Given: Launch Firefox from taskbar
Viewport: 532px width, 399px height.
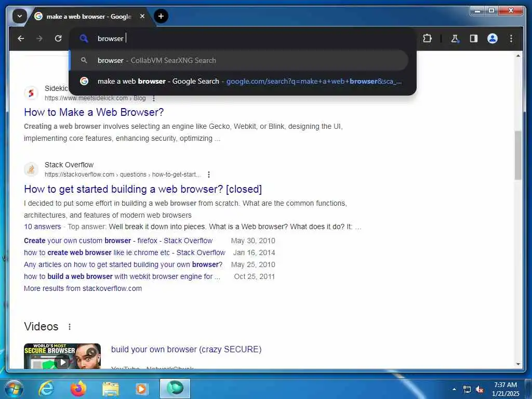Looking at the screenshot, I should click(78, 389).
